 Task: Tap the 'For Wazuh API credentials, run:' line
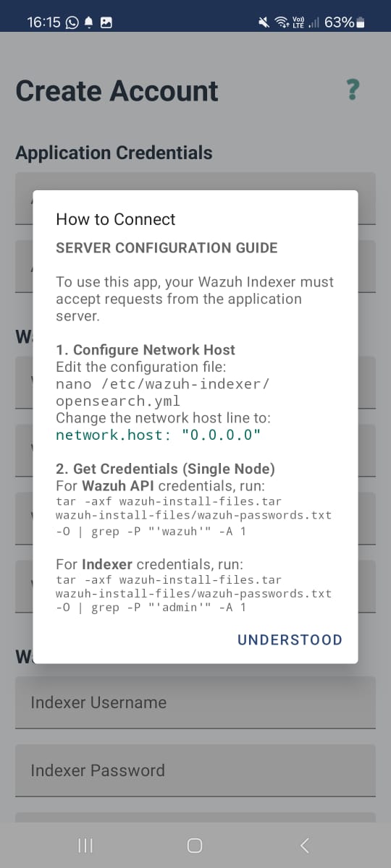point(150,485)
